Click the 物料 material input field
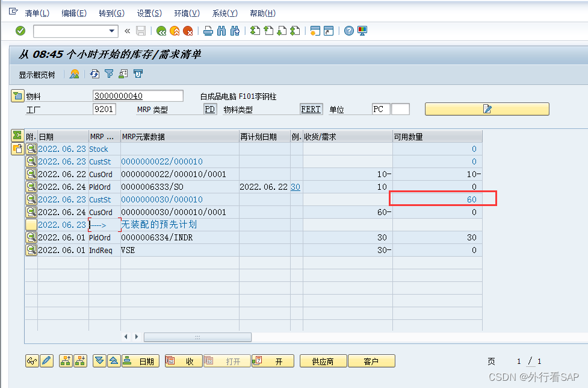 pos(137,95)
